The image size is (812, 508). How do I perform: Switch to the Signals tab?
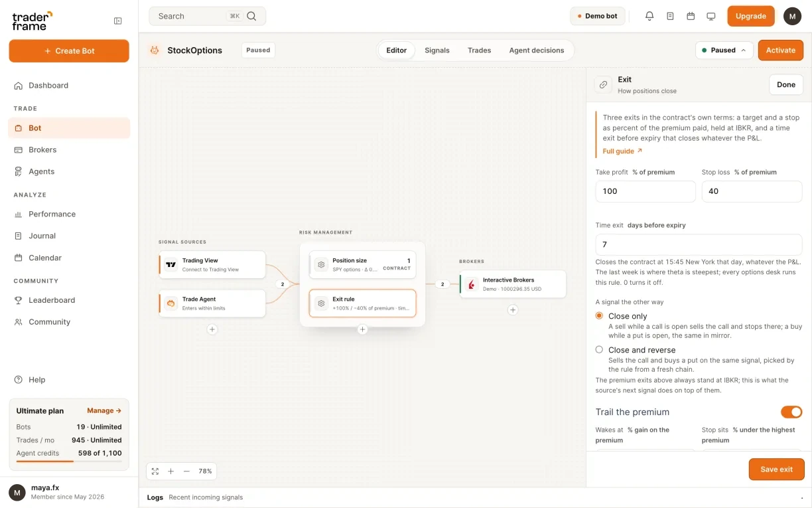(x=437, y=50)
